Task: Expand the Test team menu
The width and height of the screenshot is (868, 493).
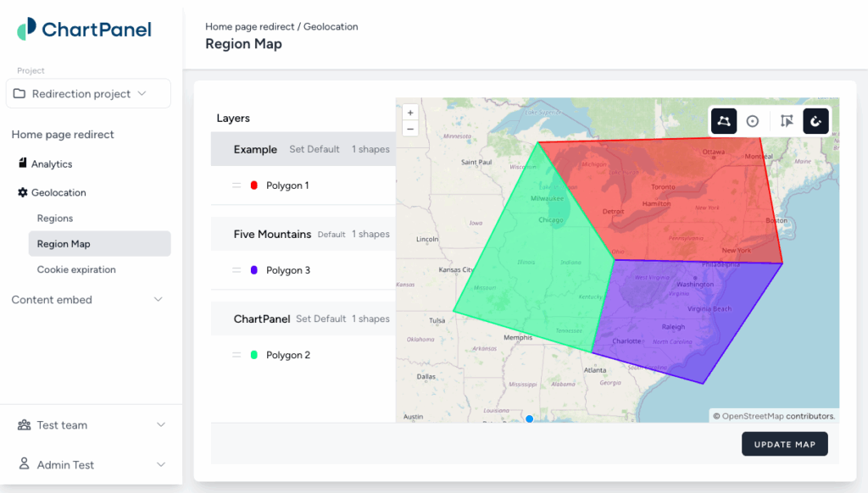Action: tap(161, 425)
